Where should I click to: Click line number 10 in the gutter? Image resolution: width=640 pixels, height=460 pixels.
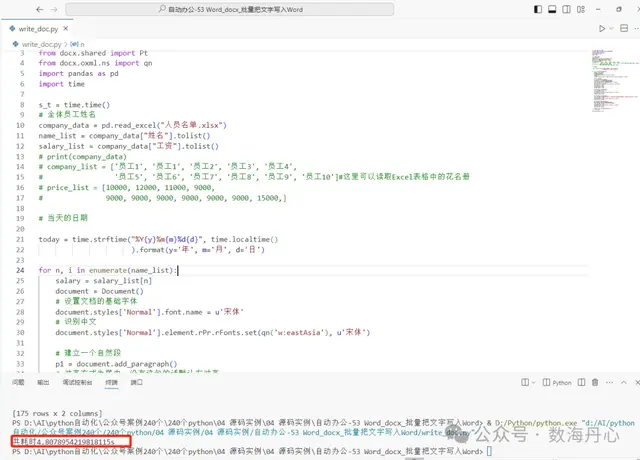pos(20,125)
